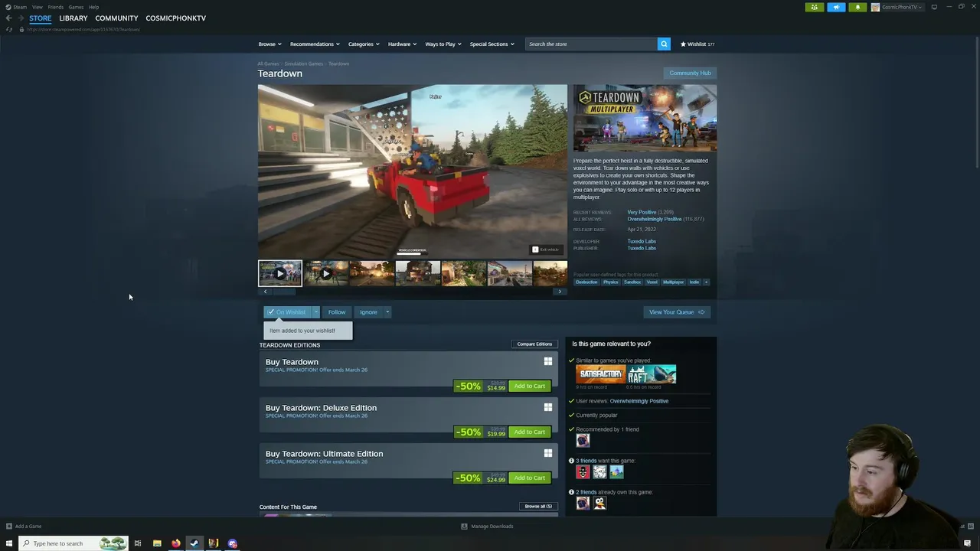The image size is (980, 551).
Task: Switch to the COMMUNITY tab
Action: 116,18
